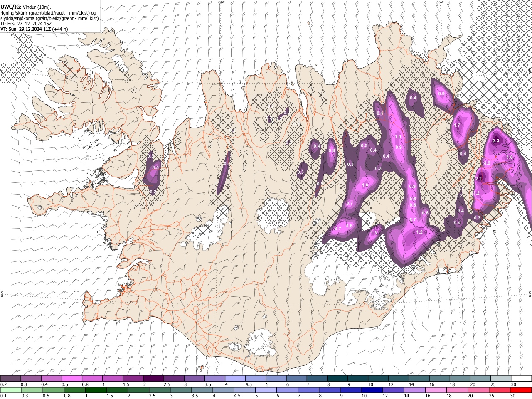Screen dimensions: 532x399
Task: Select the '1.5' label in lower legend row
Action: point(110,396)
